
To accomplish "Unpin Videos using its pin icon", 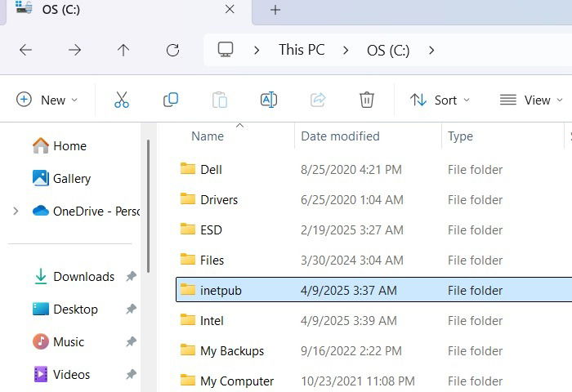I will [131, 374].
